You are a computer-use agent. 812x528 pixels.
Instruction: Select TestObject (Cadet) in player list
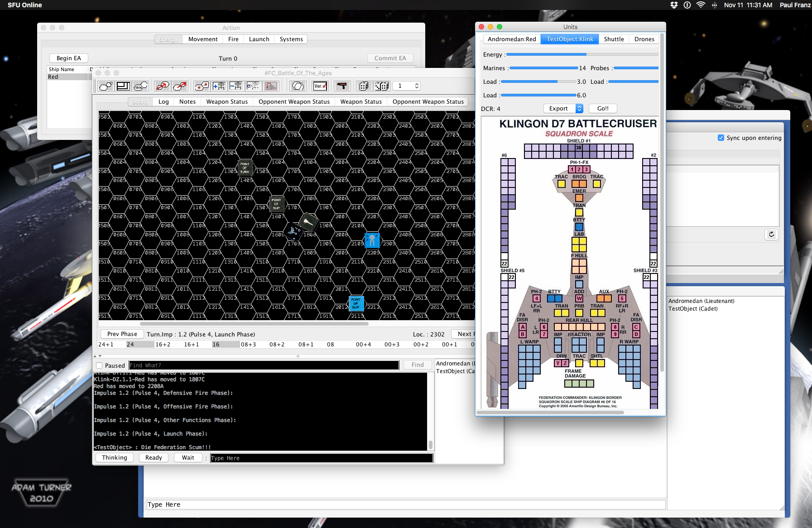coord(693,309)
